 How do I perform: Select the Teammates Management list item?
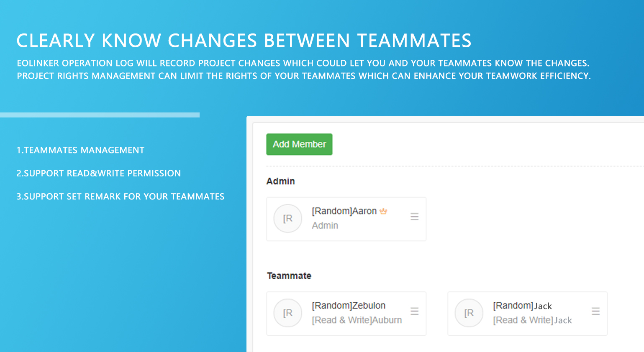coord(80,150)
